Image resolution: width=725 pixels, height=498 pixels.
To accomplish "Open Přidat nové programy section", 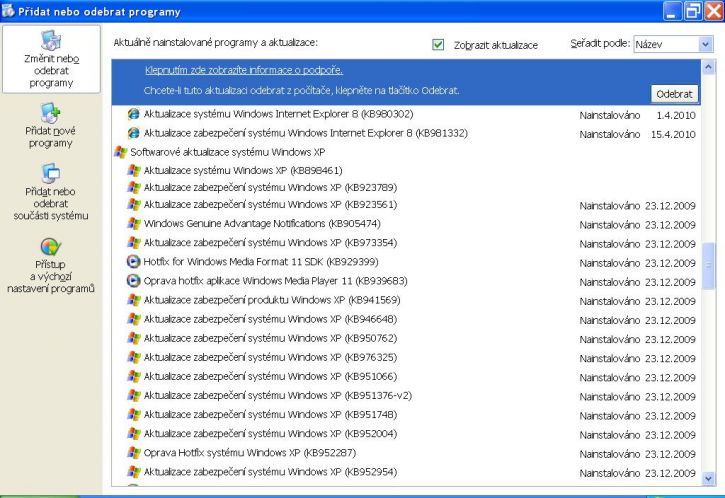I will click(50, 125).
